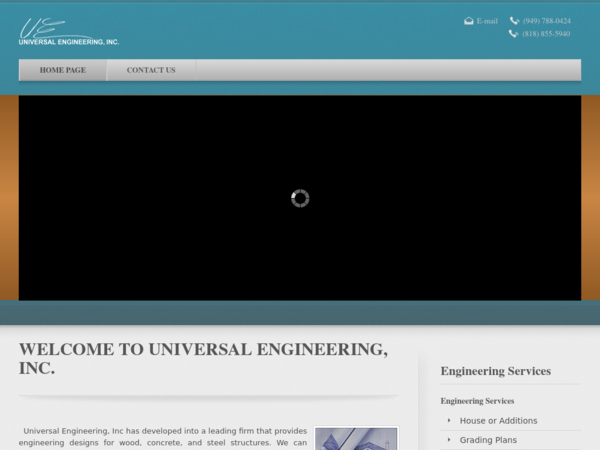
Task: Click the small bold 'Engineering Services' subheading
Action: 477,401
